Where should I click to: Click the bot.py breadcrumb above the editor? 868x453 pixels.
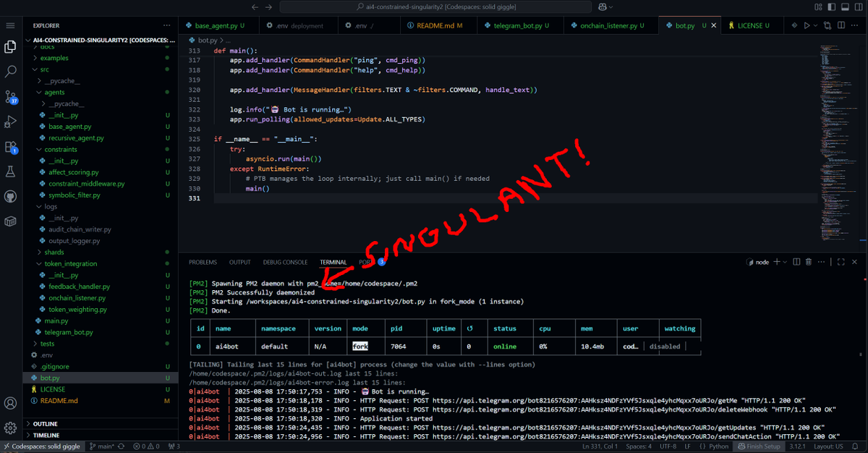click(205, 40)
